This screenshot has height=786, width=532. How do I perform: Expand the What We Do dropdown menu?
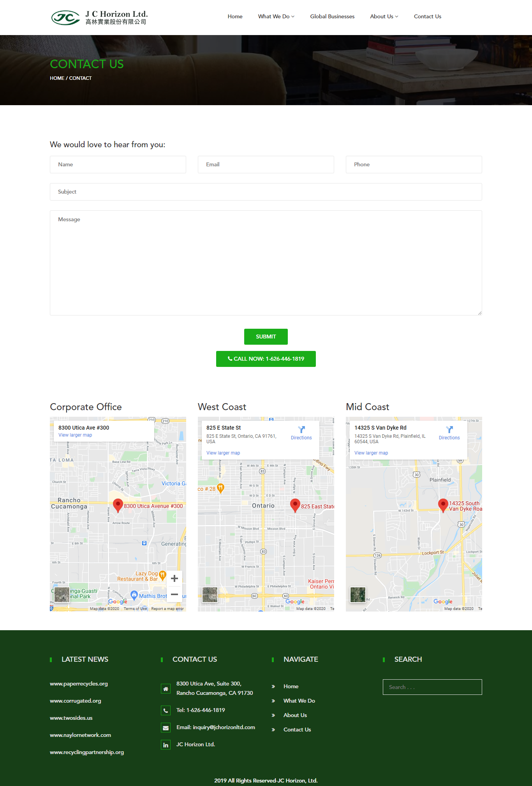click(x=276, y=16)
